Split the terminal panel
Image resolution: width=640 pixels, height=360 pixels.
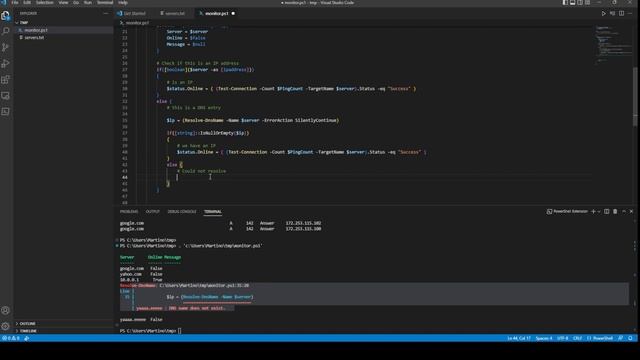coord(607,211)
